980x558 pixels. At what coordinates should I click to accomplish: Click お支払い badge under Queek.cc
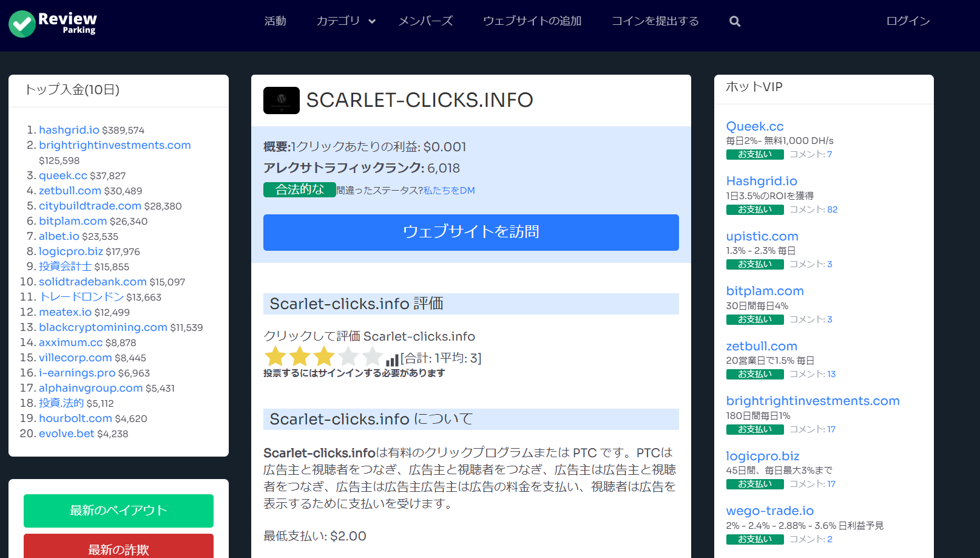coord(755,155)
